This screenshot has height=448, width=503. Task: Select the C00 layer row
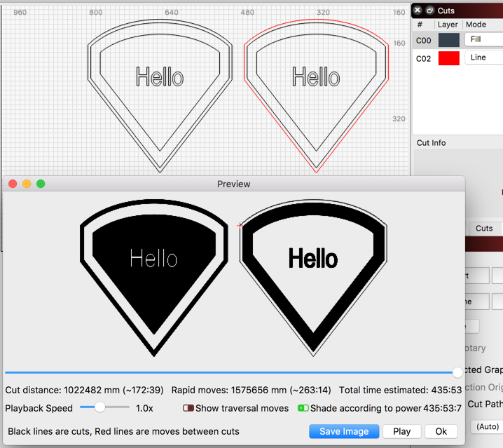coord(457,40)
